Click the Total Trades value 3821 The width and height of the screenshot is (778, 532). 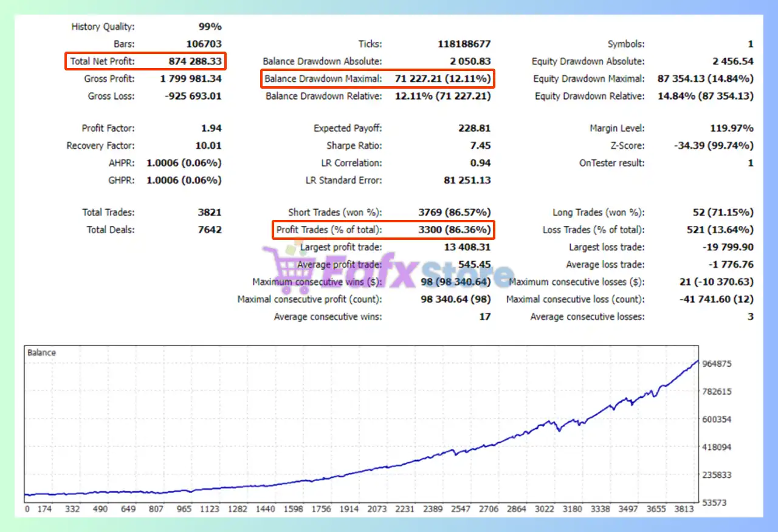[209, 213]
